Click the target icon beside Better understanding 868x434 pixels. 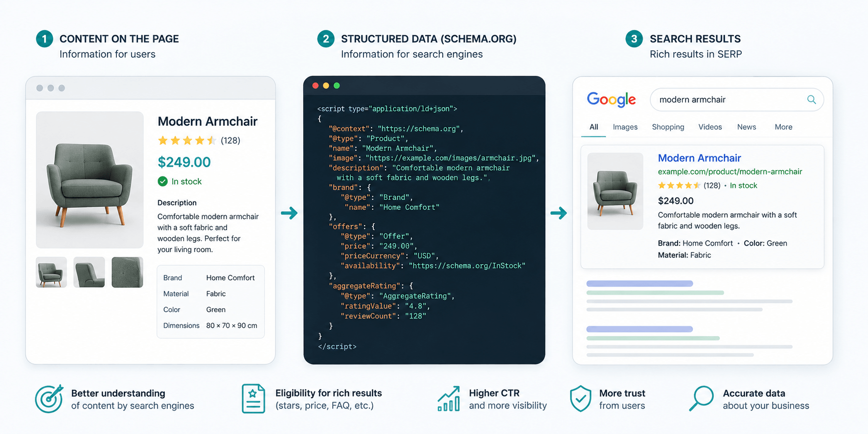coord(49,399)
